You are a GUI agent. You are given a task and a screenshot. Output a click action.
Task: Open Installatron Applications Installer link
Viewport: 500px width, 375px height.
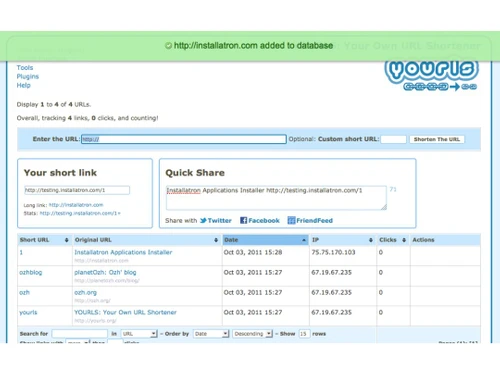tap(123, 252)
